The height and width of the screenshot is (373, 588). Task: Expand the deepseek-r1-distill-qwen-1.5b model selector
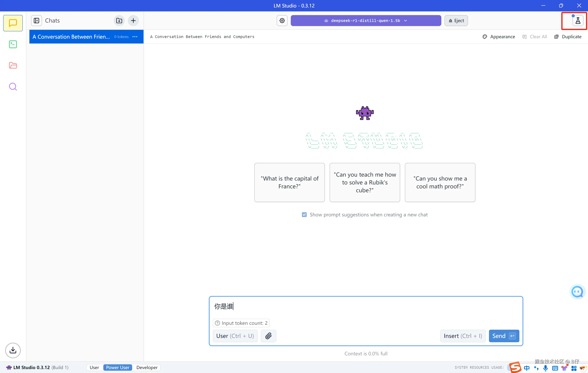pos(365,21)
